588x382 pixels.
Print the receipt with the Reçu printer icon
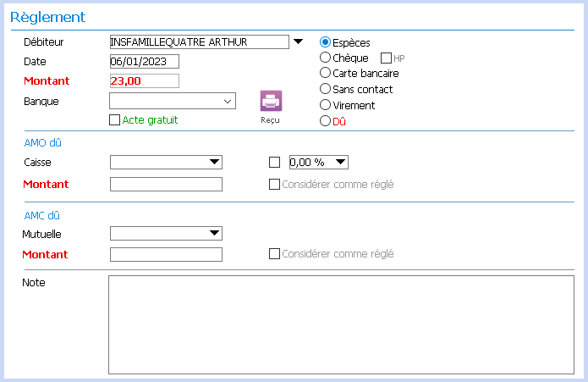[x=271, y=101]
